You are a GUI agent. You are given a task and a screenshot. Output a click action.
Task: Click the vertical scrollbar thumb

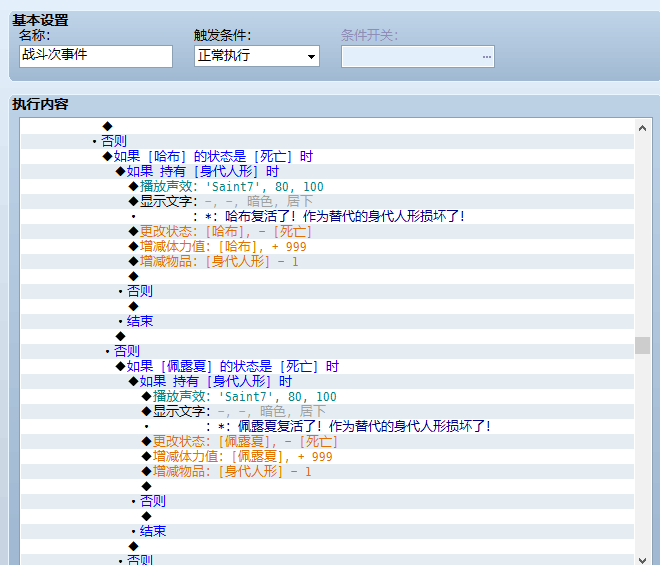[x=642, y=345]
